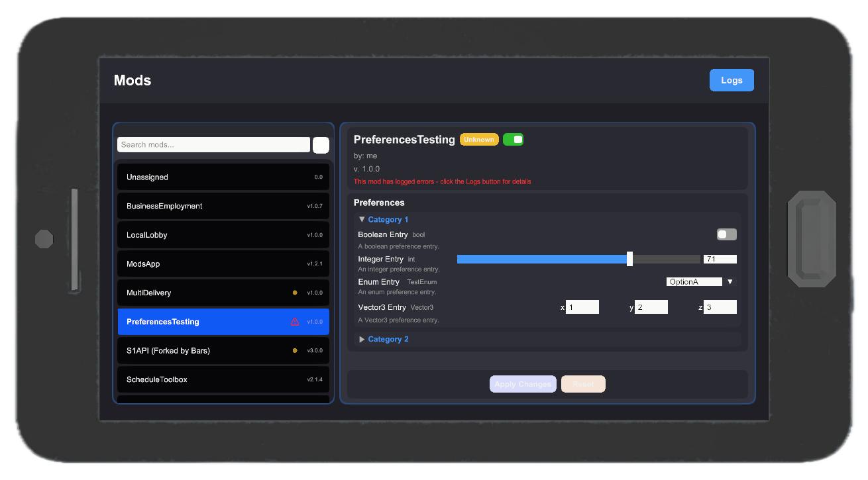The image size is (868, 480).
Task: Open the Enum Entry OptionA dropdown
Action: (694, 281)
